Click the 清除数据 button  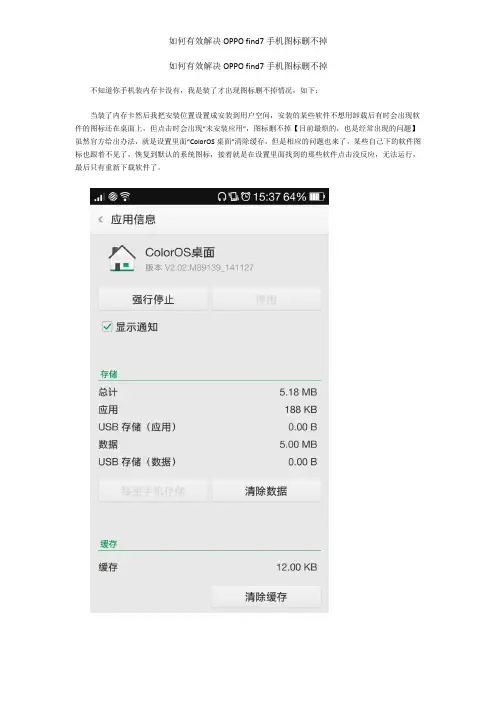coord(266,491)
